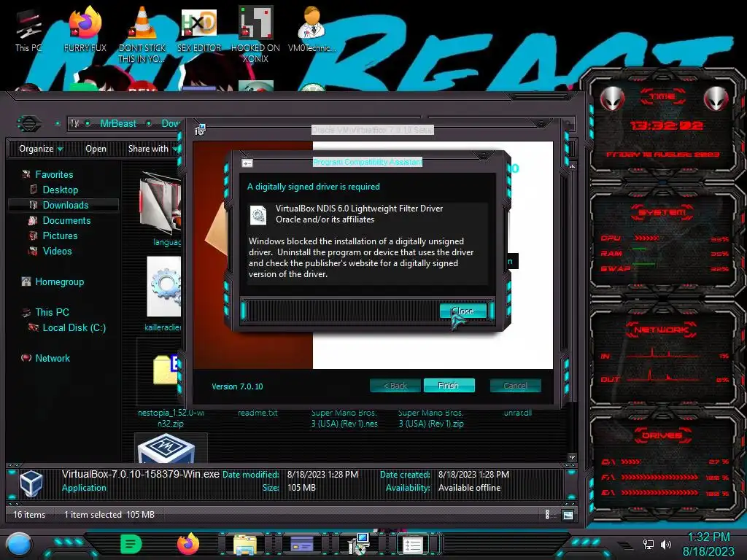Click MrBeast in the address breadcrumb
The image size is (747, 560).
click(118, 123)
